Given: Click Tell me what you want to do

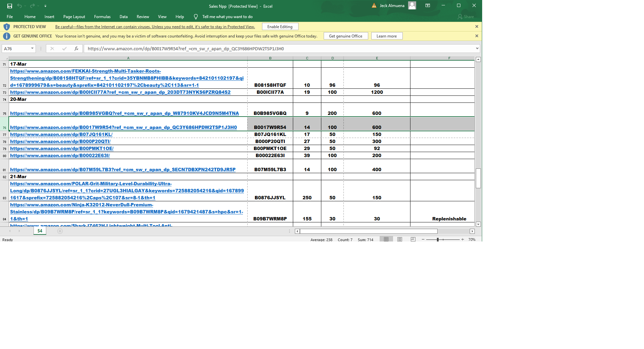Looking at the screenshot, I should (228, 17).
